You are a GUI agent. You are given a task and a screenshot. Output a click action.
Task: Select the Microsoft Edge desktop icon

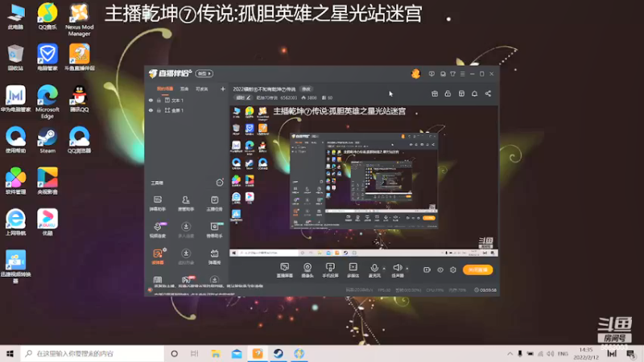click(47, 102)
